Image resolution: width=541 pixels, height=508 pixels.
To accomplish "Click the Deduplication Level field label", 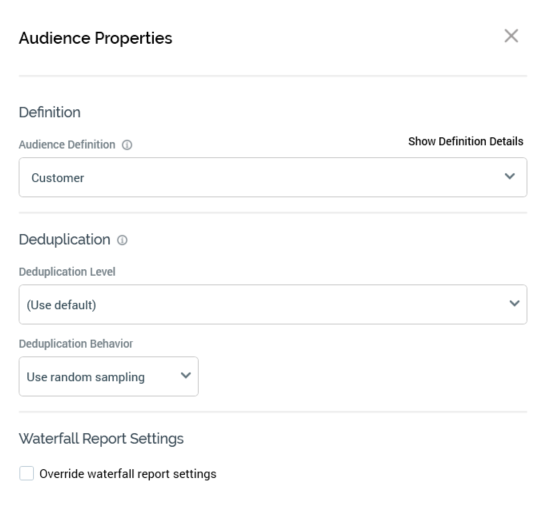I will tap(67, 272).
